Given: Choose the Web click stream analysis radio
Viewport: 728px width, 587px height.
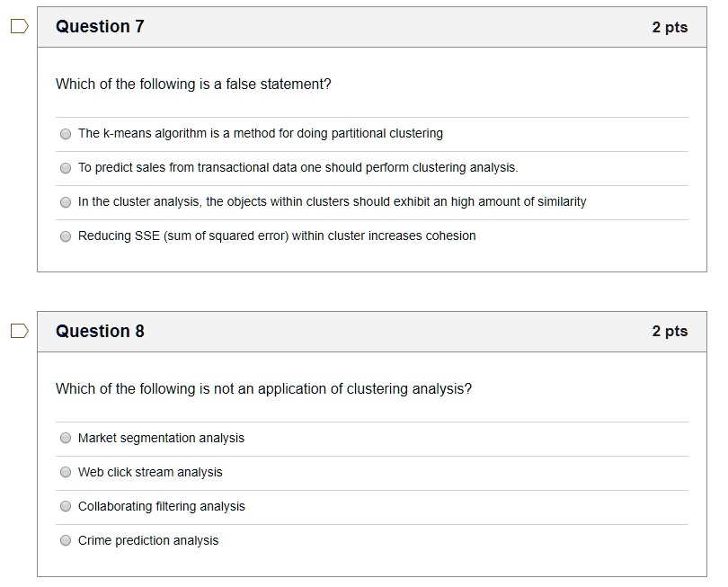Looking at the screenshot, I should coord(66,472).
